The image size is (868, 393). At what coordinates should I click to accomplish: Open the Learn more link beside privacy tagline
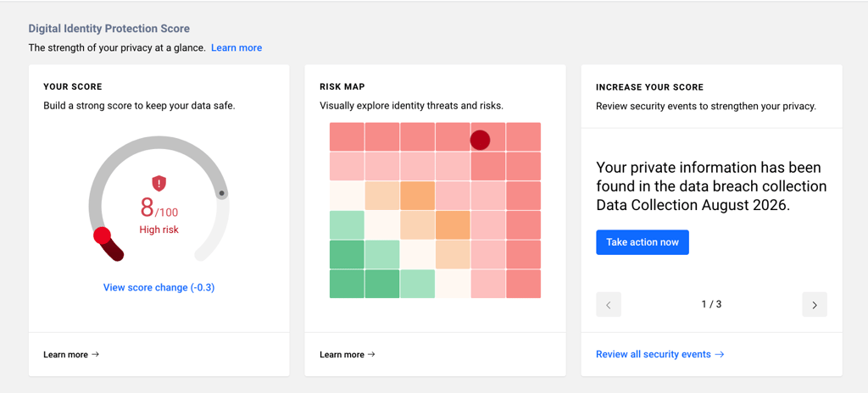pyautogui.click(x=236, y=47)
